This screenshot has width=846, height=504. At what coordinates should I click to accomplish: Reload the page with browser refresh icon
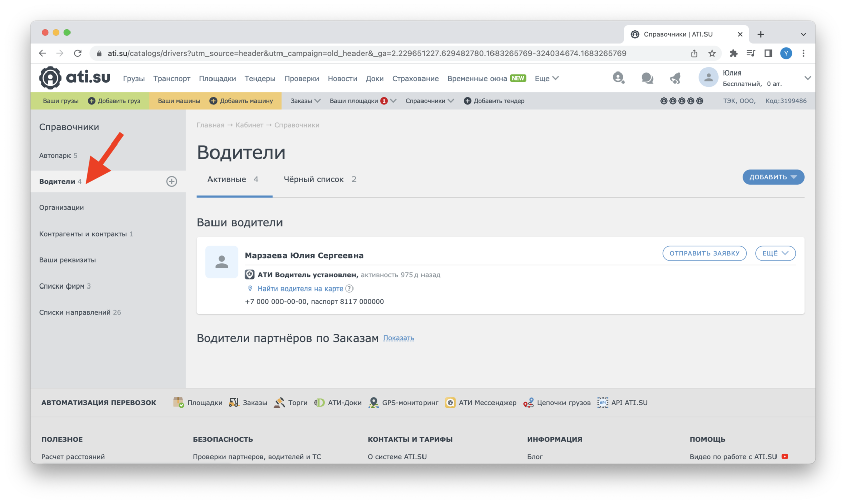78,53
